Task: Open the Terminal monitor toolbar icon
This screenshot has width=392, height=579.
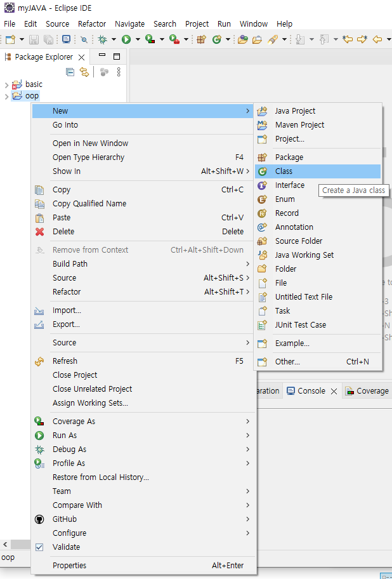Action: (66, 39)
